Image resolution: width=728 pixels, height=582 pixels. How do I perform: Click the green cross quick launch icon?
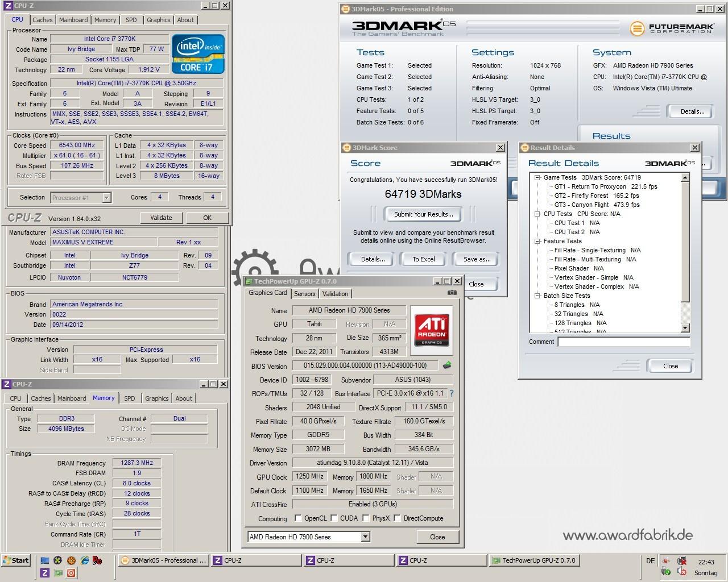tap(58, 560)
